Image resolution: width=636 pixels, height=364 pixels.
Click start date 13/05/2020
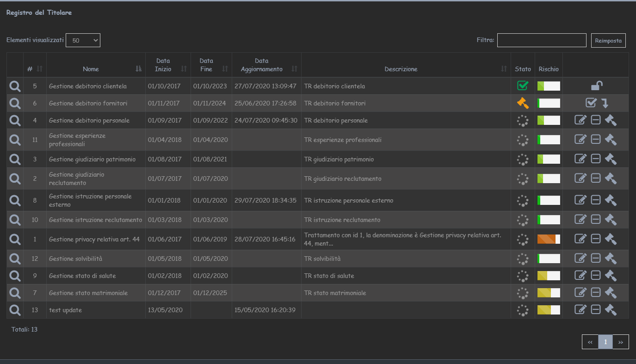[164, 310]
